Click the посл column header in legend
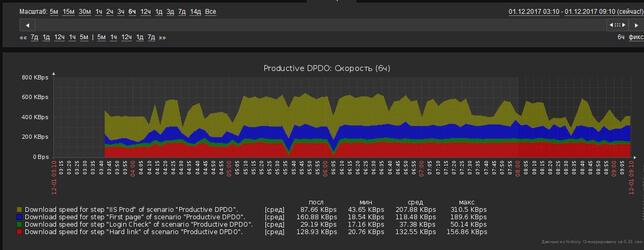644x250 pixels. click(x=316, y=202)
